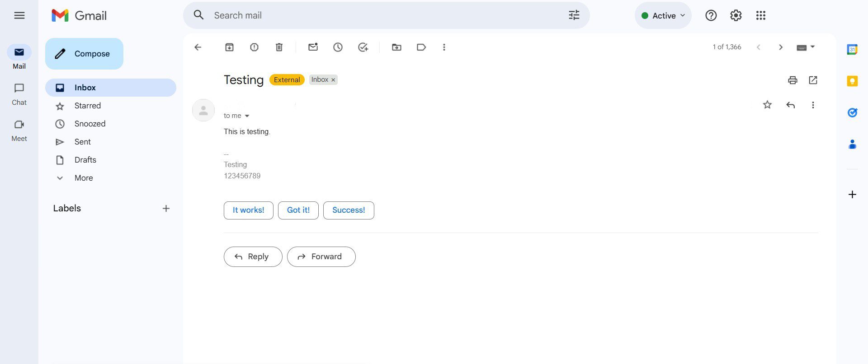Open the Active status dropdown
Image resolution: width=868 pixels, height=364 pixels.
click(663, 15)
